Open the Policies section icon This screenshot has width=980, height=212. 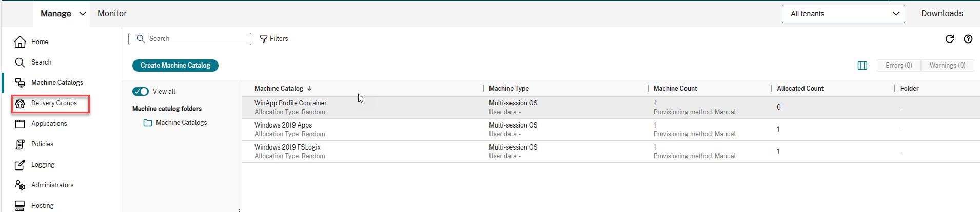point(20,144)
